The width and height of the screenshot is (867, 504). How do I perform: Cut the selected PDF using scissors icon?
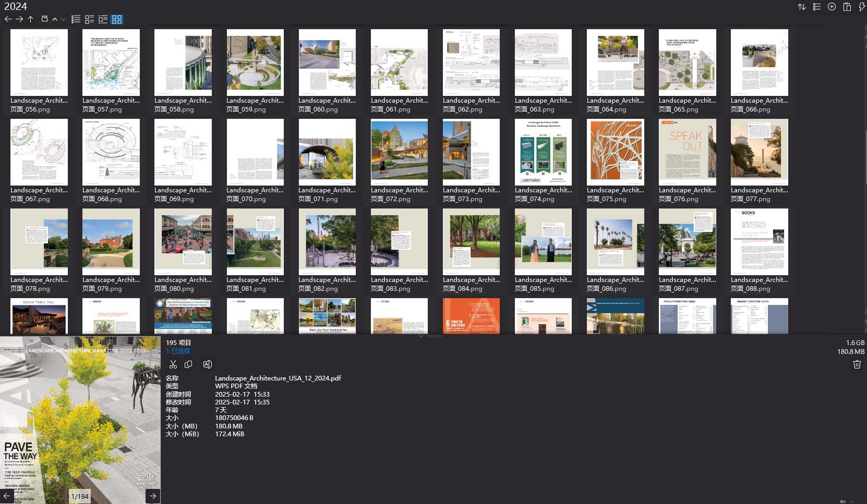(173, 364)
